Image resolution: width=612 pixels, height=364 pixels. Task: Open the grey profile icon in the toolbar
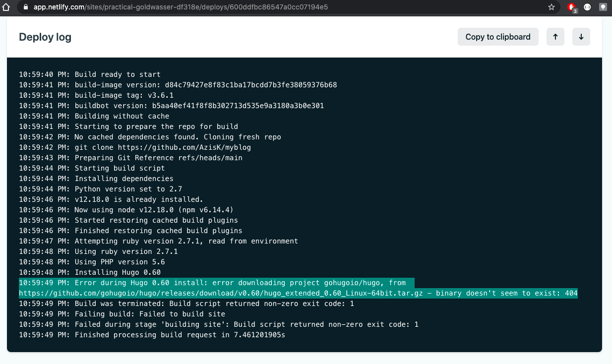pos(603,7)
